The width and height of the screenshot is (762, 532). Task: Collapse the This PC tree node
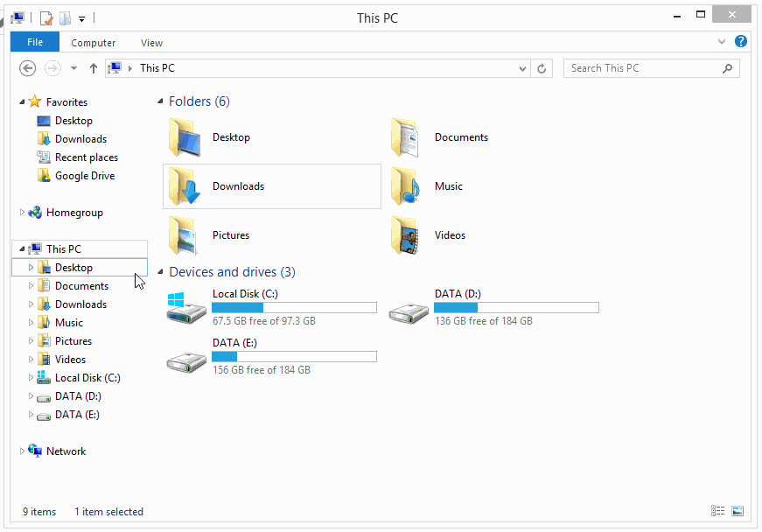(22, 248)
